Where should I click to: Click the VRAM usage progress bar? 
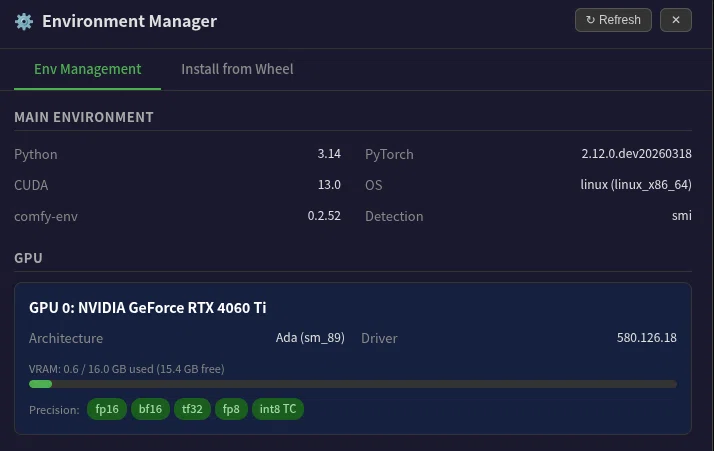pyautogui.click(x=353, y=384)
